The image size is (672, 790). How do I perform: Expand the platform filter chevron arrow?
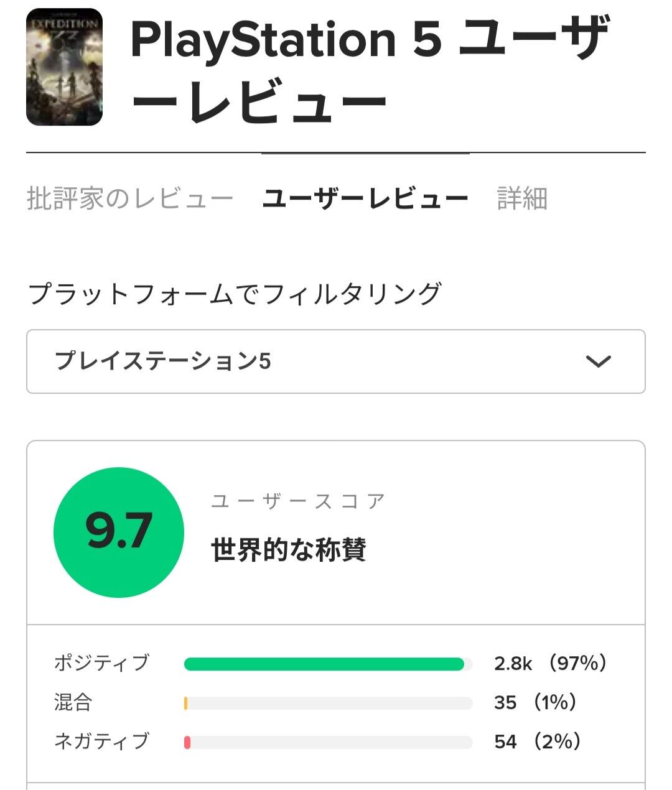599,361
